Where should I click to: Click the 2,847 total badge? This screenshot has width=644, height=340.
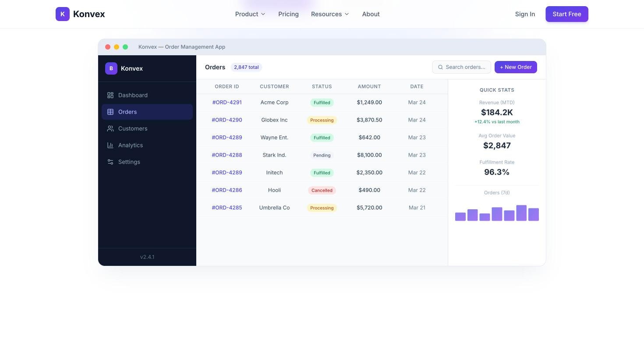click(246, 67)
